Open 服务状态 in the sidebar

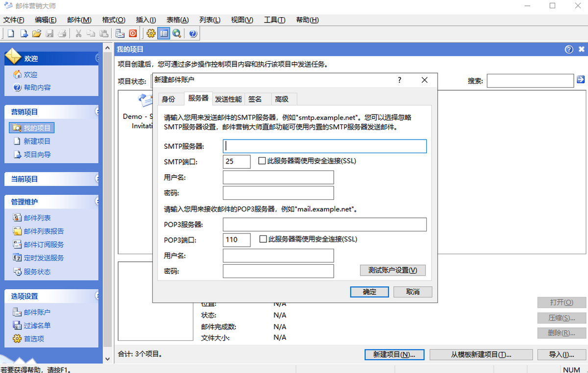coord(32,272)
